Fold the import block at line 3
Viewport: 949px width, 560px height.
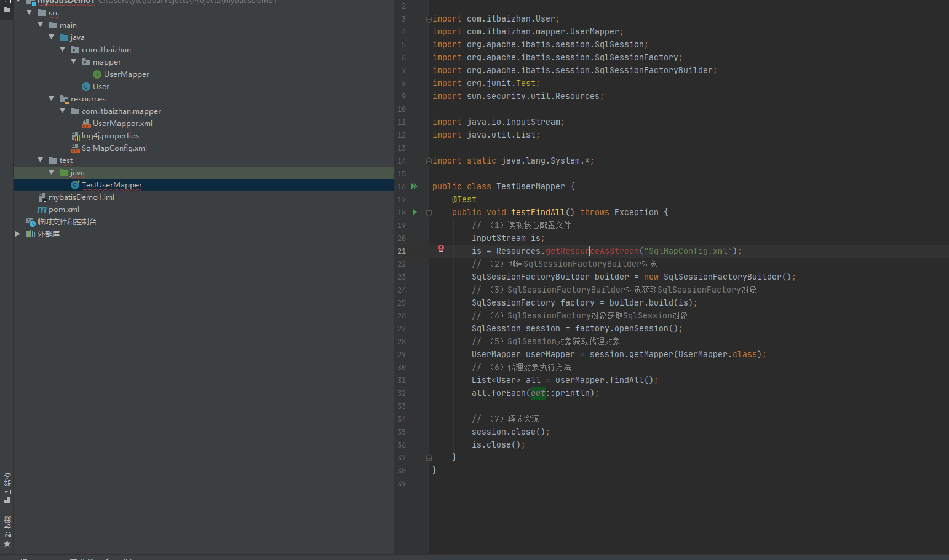(x=429, y=19)
